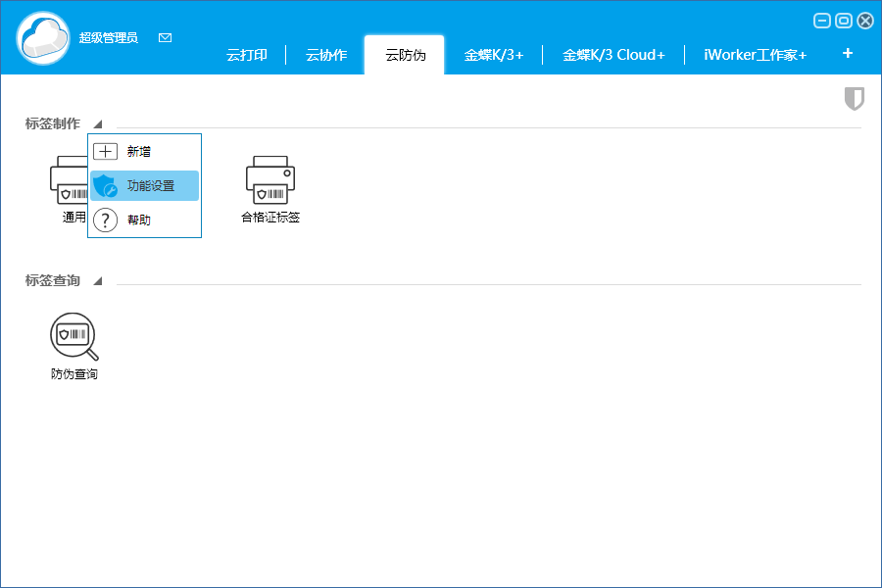Open the 金蝶K/3 Cloud+ tab
Image resolution: width=882 pixels, height=588 pixels.
[x=613, y=55]
